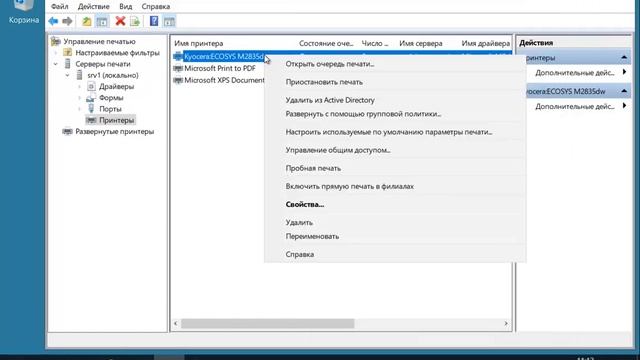Select Развернутые принтеры tree node

[x=114, y=131]
